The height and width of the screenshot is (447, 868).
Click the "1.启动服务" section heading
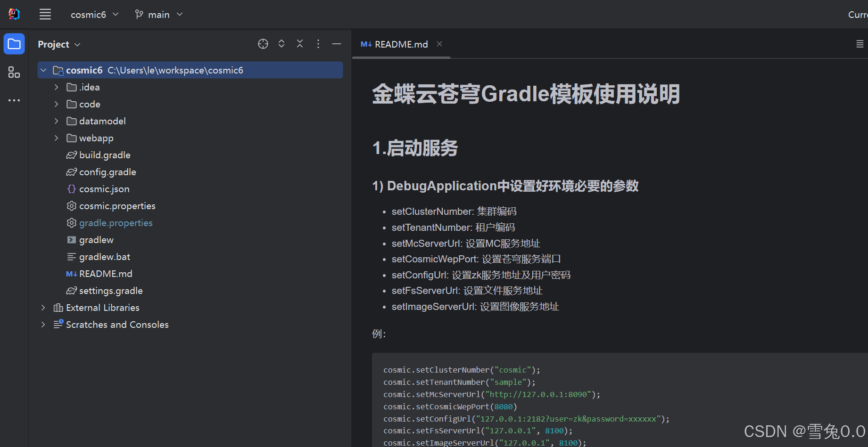[415, 148]
